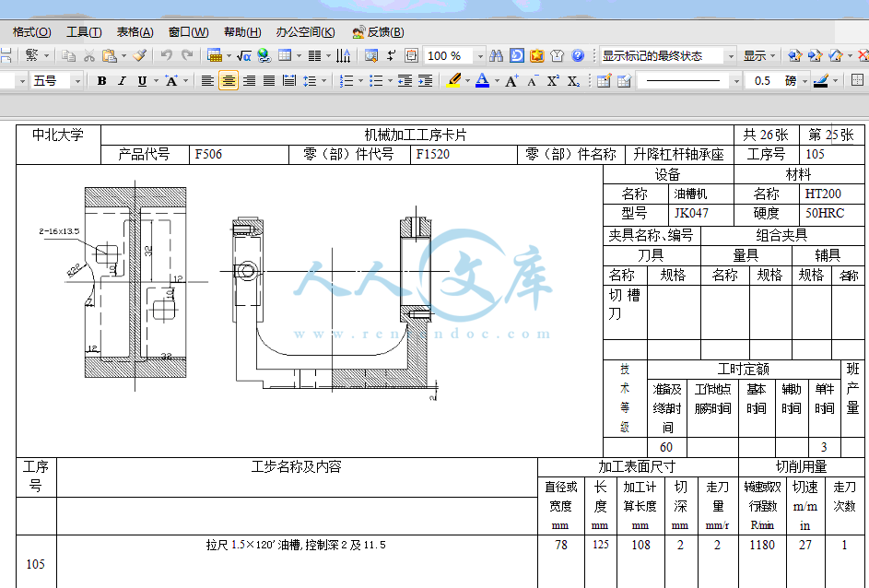The image size is (869, 588).
Task: Click the bulleted list icon
Action: point(376,81)
